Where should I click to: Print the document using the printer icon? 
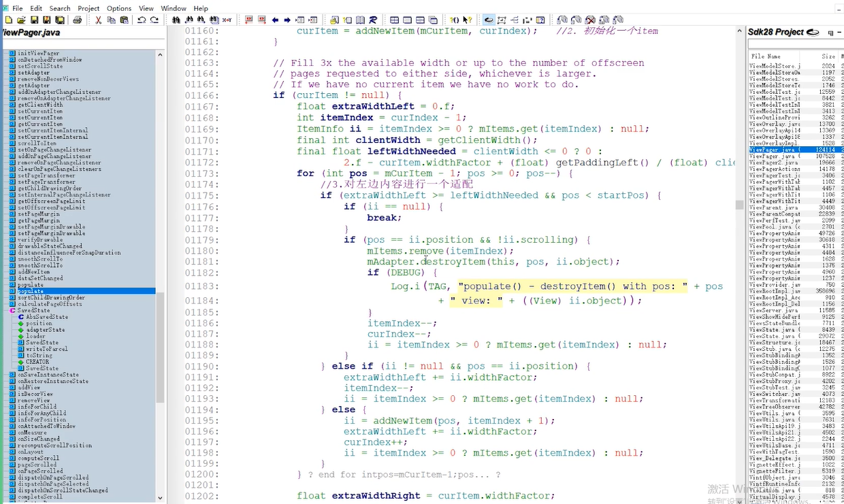(x=76, y=20)
